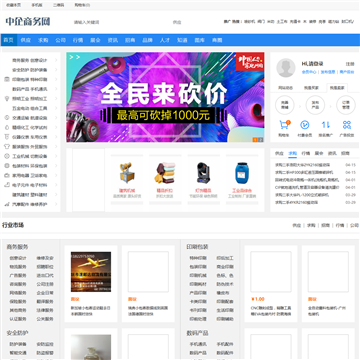
Task: Expand the 汽摩配件 row chevron
Action: (x=56, y=204)
